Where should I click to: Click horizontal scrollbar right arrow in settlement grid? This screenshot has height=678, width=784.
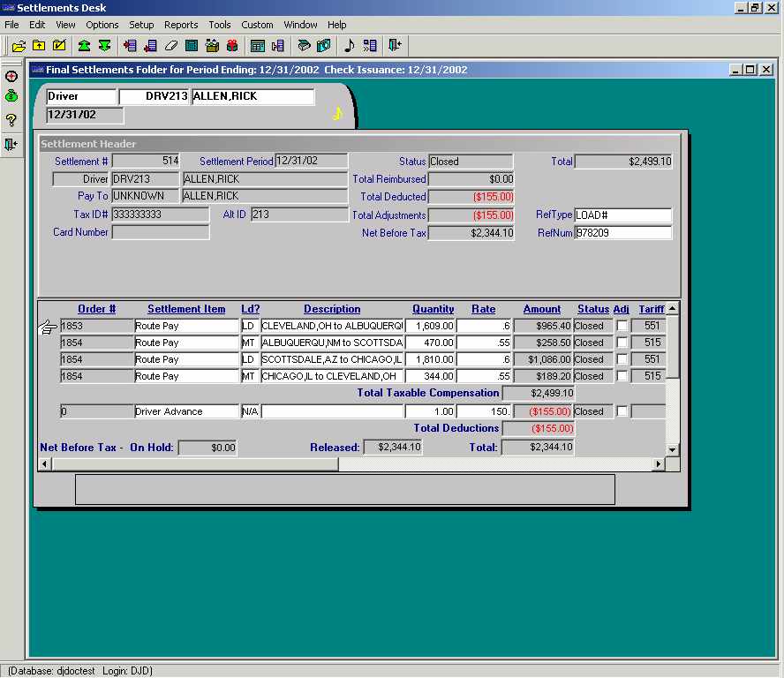coord(658,463)
